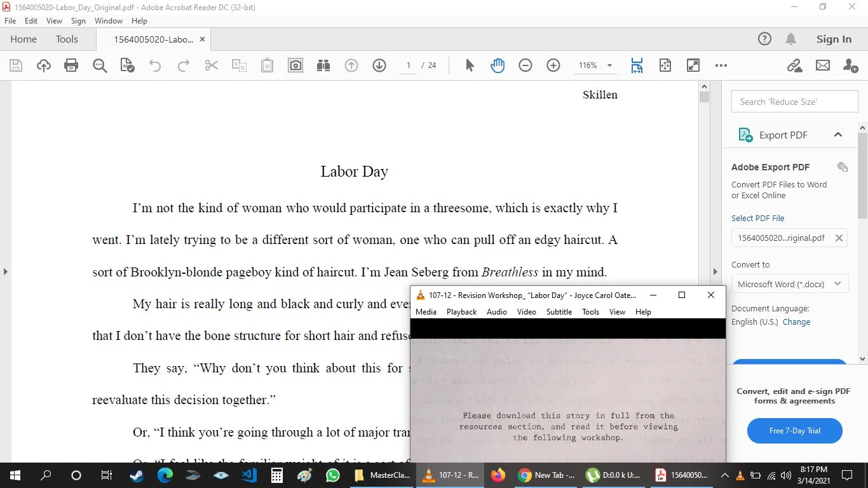Screen dimensions: 868x488
Task: Open Acrobat help question mark icon
Action: coord(764,39)
